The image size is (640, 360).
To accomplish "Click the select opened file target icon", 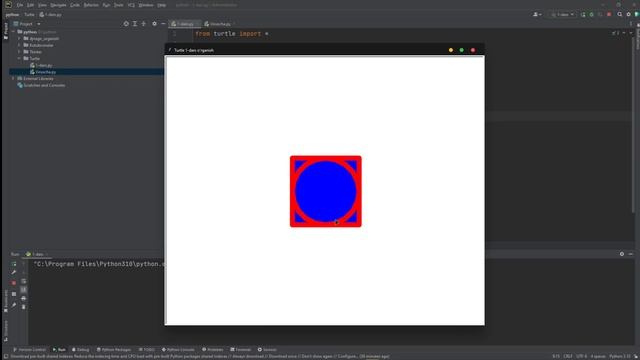I will tap(126, 24).
